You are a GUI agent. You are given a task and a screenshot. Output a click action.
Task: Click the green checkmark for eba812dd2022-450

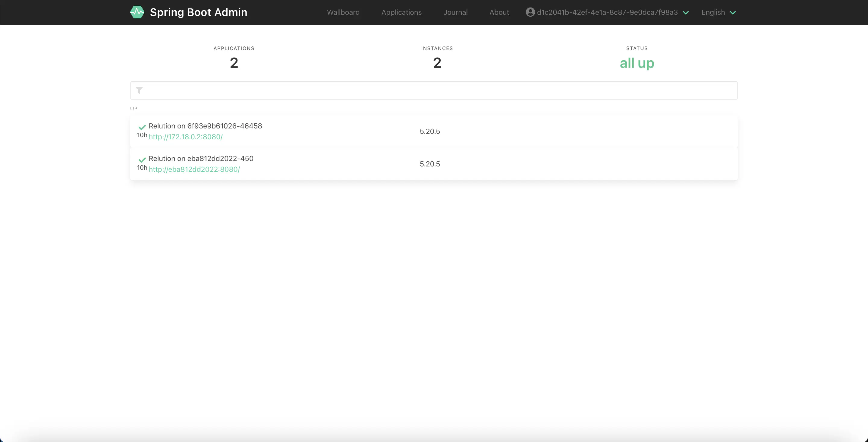click(x=142, y=159)
